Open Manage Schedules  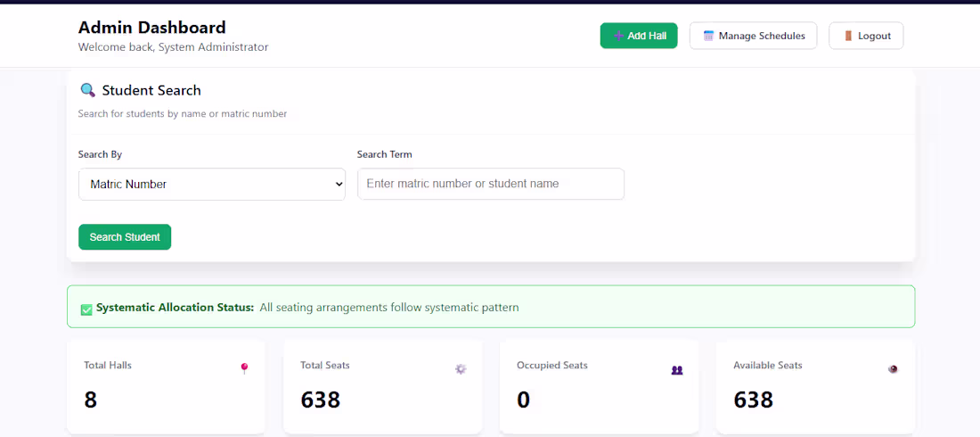[753, 36]
